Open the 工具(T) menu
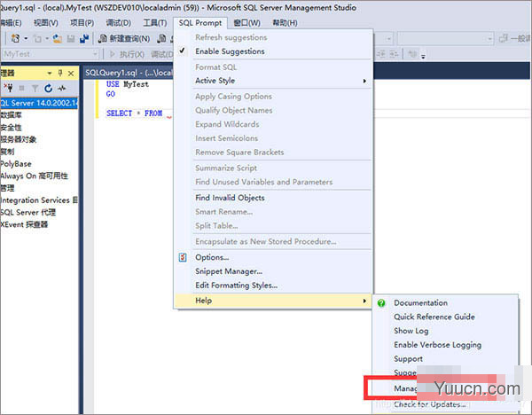The width and height of the screenshot is (532, 415). (155, 22)
